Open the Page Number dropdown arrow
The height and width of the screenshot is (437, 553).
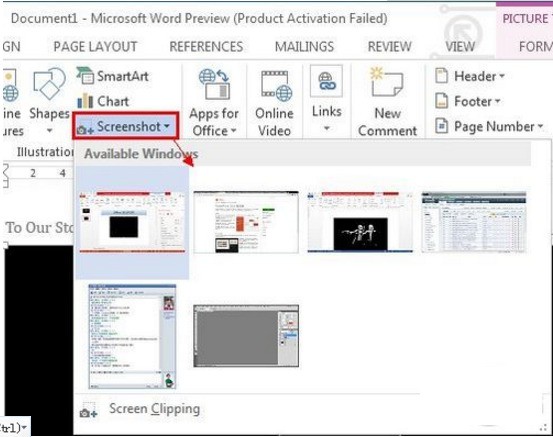click(x=540, y=126)
